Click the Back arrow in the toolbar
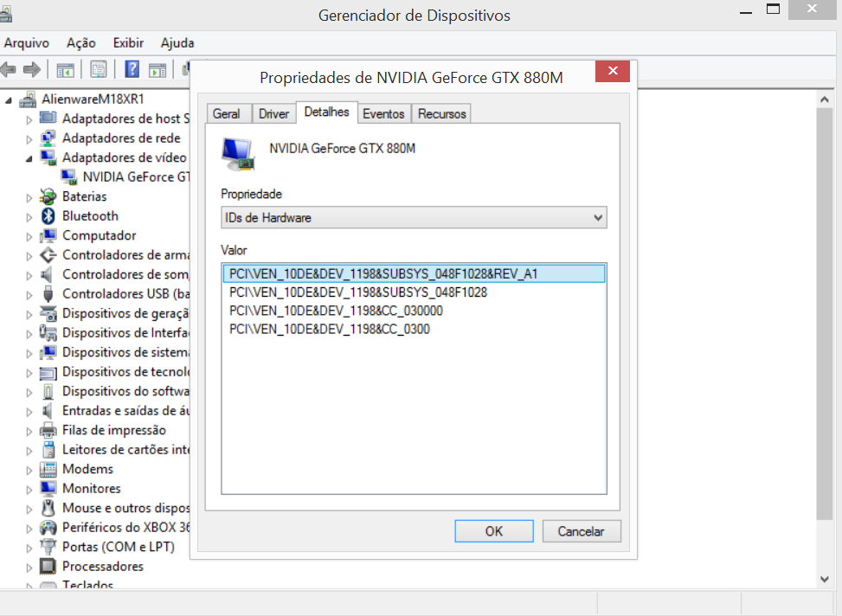The width and height of the screenshot is (842, 616). pos(8,69)
